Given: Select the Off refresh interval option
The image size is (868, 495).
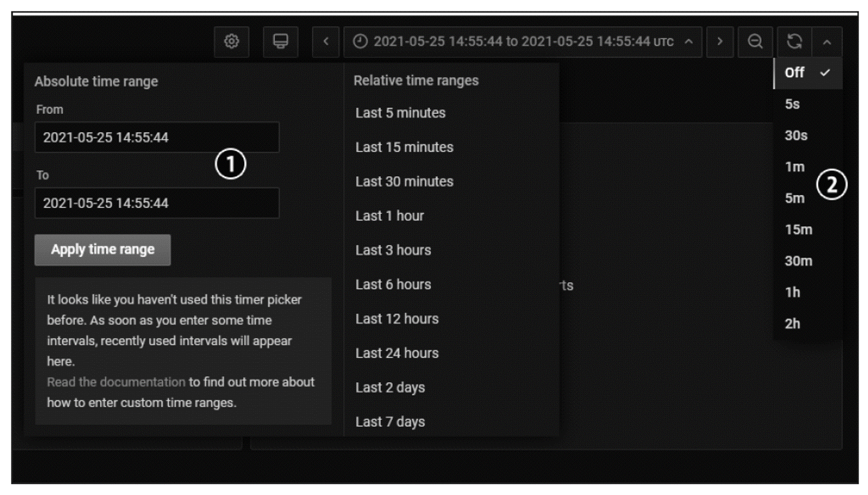Looking at the screenshot, I should (x=795, y=73).
